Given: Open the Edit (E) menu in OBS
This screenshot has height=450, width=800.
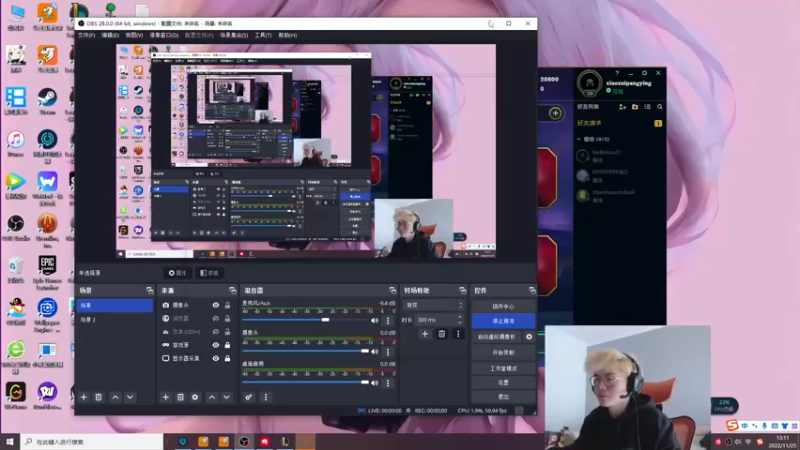Looking at the screenshot, I should click(110, 35).
